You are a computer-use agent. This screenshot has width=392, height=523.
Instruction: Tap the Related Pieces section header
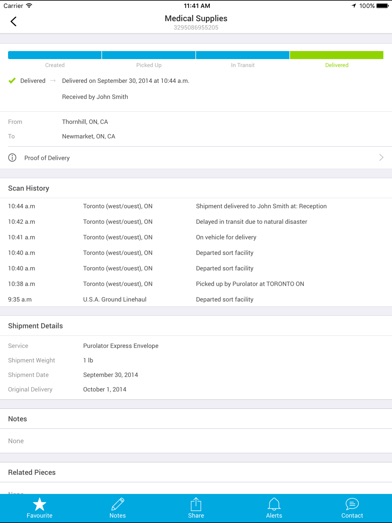(x=32, y=472)
